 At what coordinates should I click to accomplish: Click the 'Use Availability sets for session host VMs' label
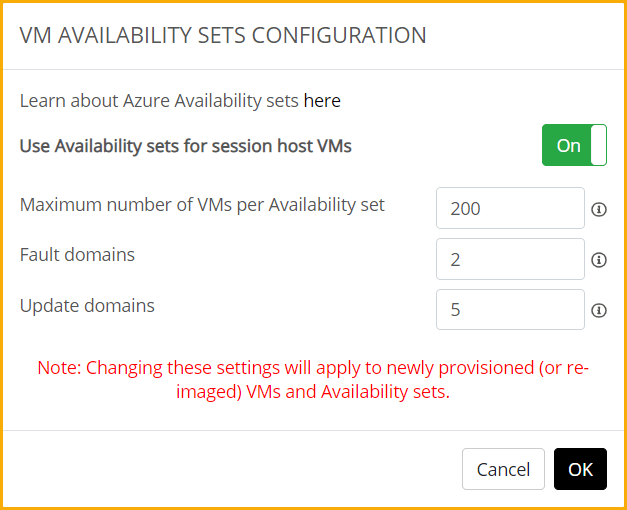(x=185, y=146)
